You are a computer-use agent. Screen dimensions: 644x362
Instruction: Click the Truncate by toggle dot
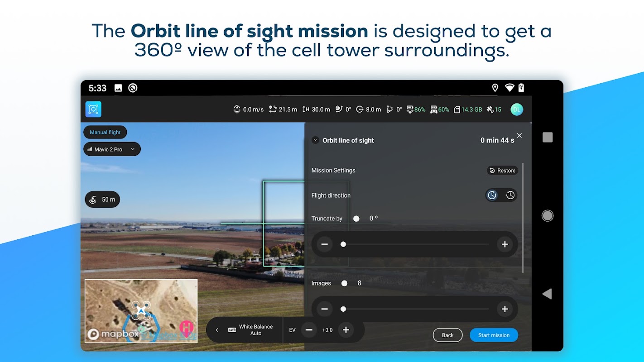[x=356, y=219]
